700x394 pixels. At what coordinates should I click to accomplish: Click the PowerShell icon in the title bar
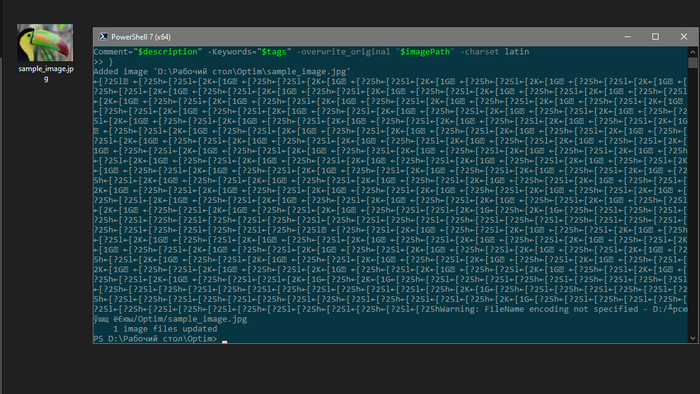click(x=103, y=37)
